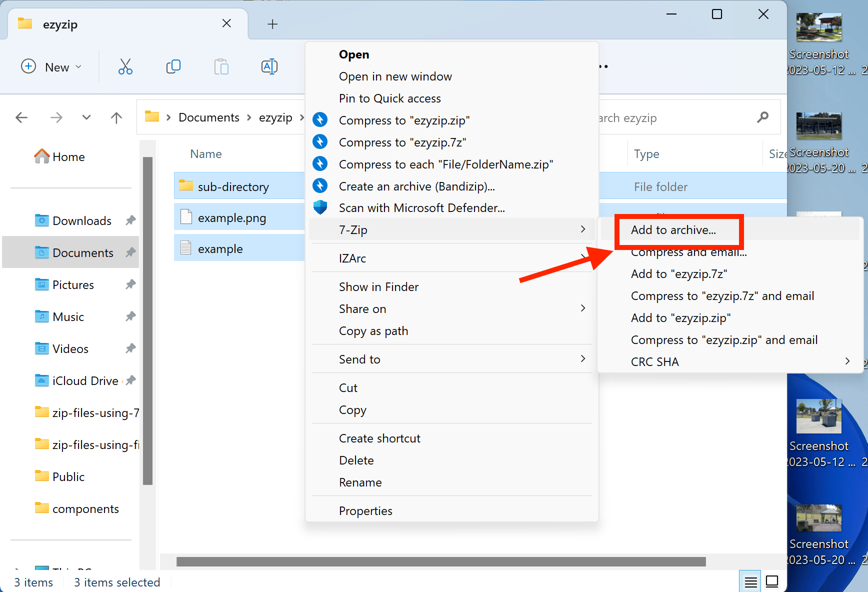The image size is (868, 592).
Task: Click the Paste icon in the toolbar
Action: pos(221,66)
